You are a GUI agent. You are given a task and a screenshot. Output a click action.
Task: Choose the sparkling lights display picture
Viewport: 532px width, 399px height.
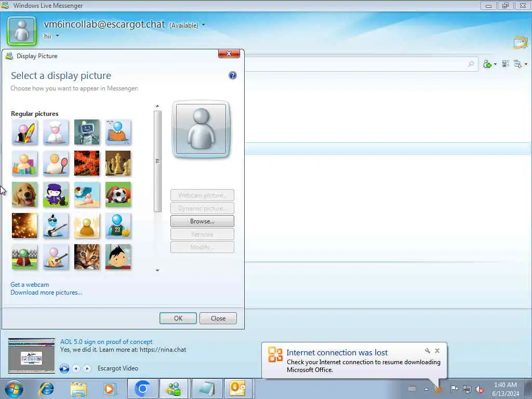tap(24, 226)
